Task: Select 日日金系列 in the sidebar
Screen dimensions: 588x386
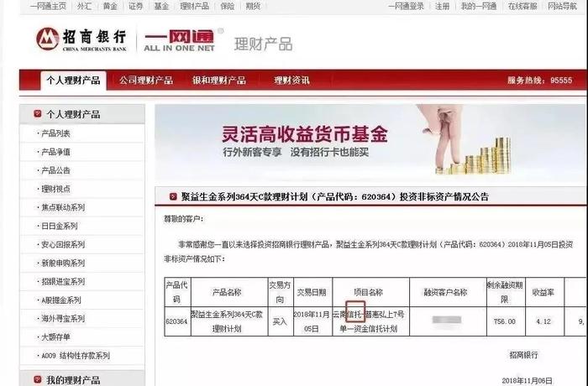Action: pyautogui.click(x=60, y=226)
